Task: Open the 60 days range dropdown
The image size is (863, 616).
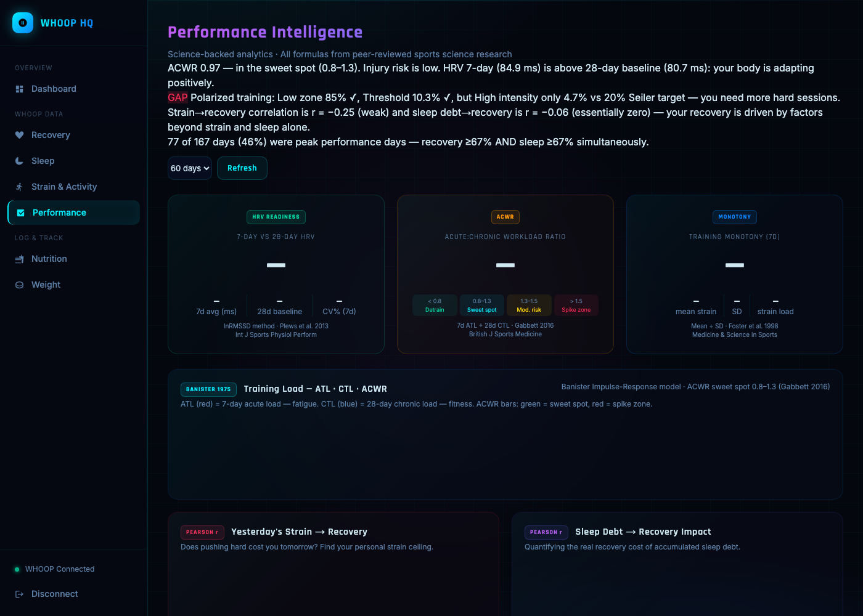Action: coord(190,168)
